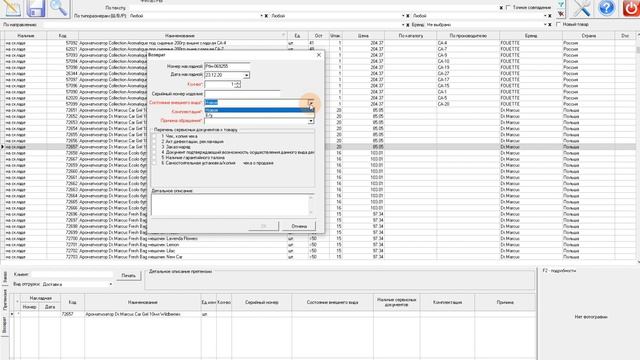Check '3 Заказ-наряд' document box
640x360 pixels.
(154, 147)
